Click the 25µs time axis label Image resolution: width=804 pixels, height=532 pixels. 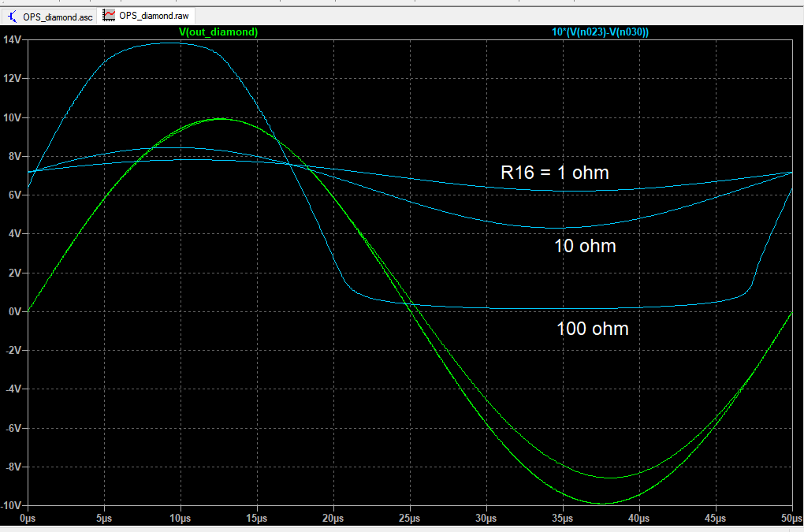(x=409, y=518)
